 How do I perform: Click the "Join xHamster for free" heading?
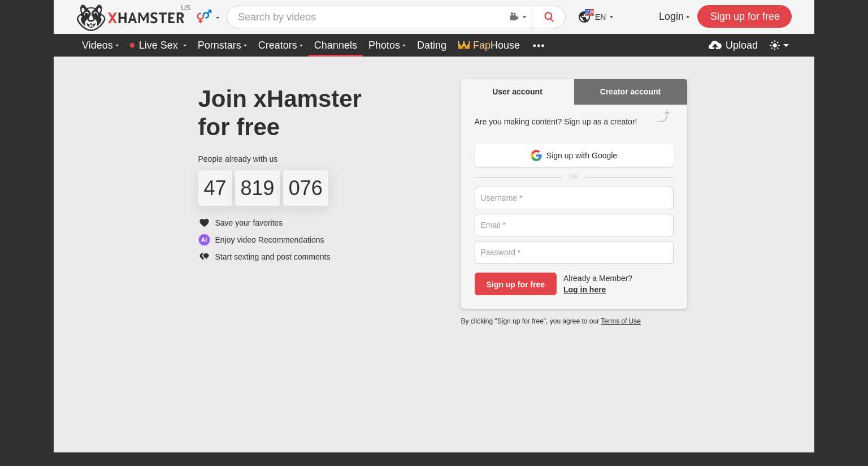(280, 113)
